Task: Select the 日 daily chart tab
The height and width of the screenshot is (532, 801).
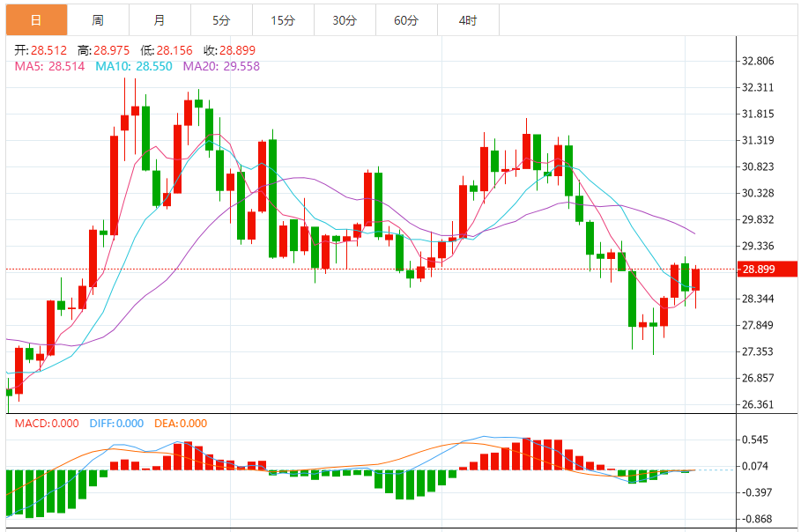Action: [x=36, y=20]
